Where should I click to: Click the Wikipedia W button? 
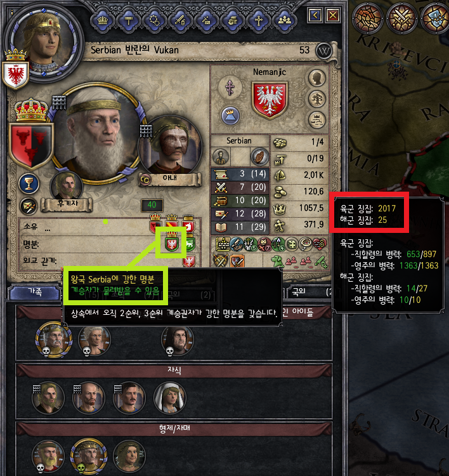[x=324, y=51]
